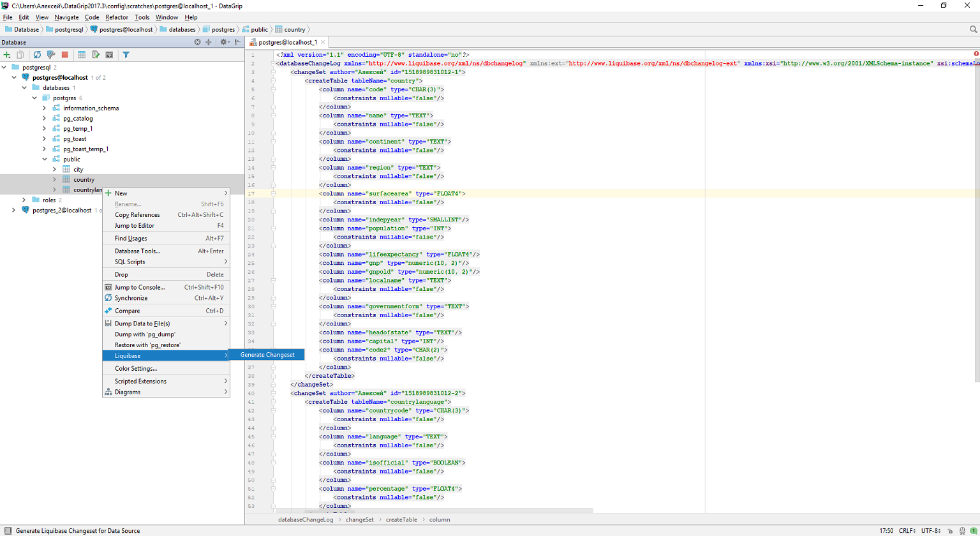This screenshot has height=536, width=980.
Task: Click the red Stop icon in Database panel
Action: point(65,54)
